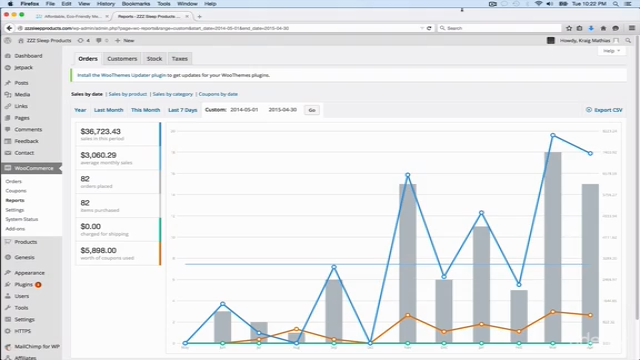Screen dimensions: 640x360
Task: Open Users in the sidebar
Action: (x=22, y=296)
